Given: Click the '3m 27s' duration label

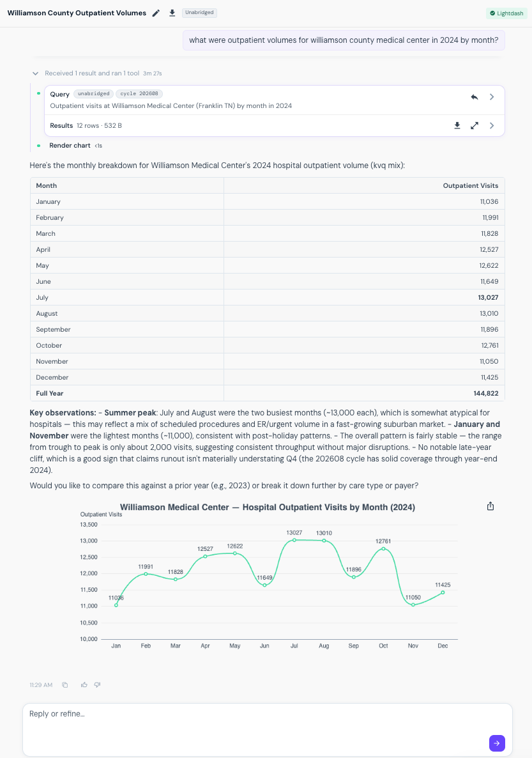Looking at the screenshot, I should [152, 73].
